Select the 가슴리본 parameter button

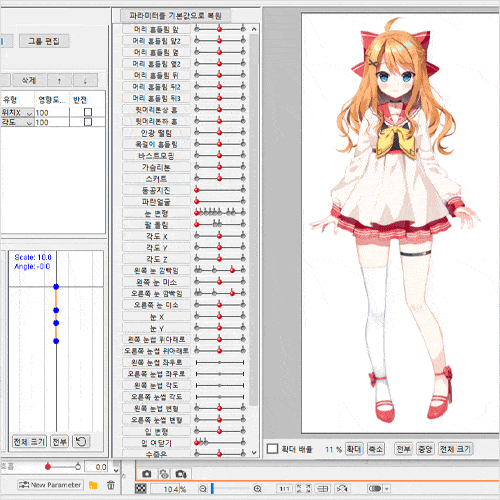(x=156, y=167)
